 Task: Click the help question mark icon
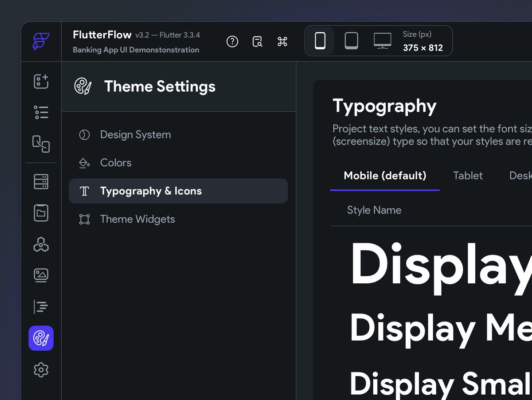point(232,42)
